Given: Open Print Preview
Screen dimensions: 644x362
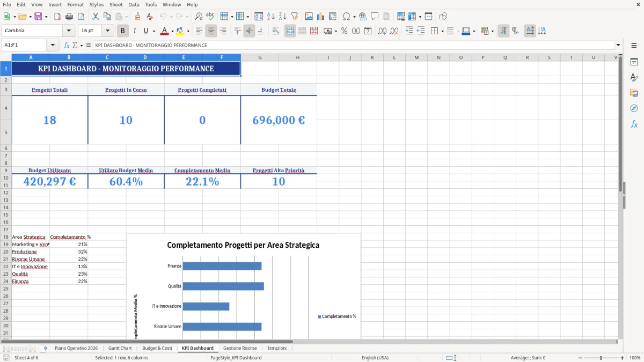Looking at the screenshot, I should click(x=80, y=17).
